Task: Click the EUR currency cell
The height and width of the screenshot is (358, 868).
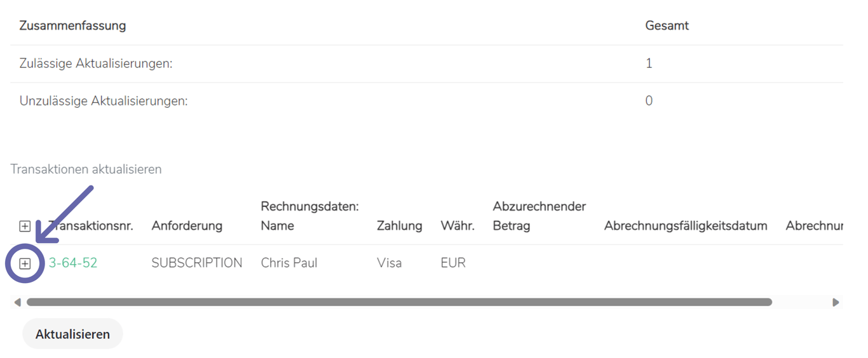Action: 453,263
